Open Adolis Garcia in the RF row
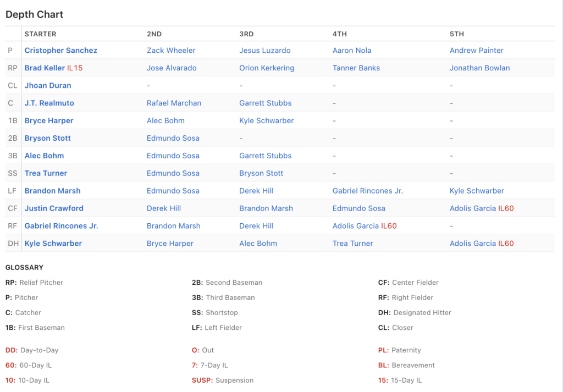 [356, 226]
